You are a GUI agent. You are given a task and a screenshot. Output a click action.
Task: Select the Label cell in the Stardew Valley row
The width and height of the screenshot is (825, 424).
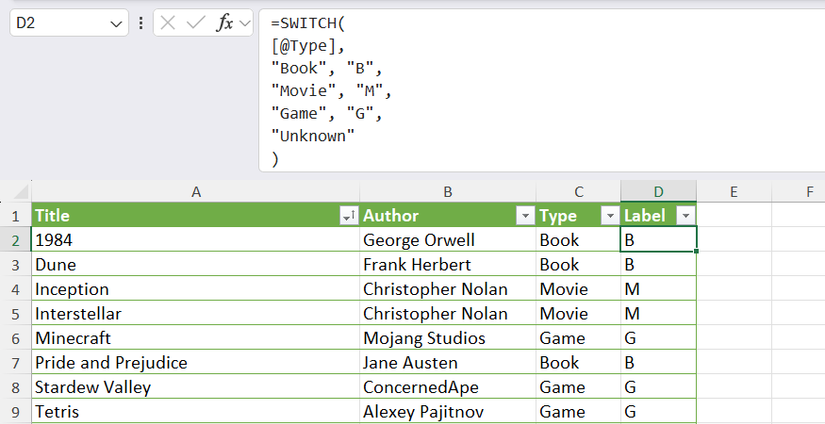[659, 387]
